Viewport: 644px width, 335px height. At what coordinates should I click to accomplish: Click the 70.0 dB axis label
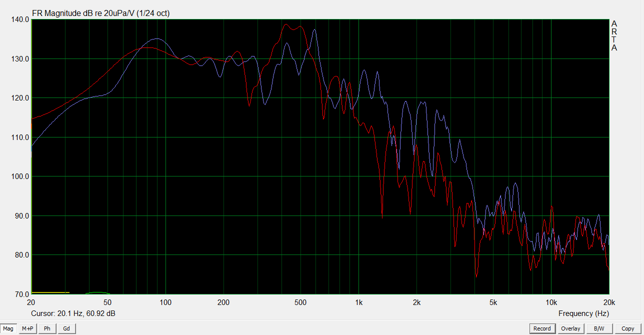pos(21,294)
